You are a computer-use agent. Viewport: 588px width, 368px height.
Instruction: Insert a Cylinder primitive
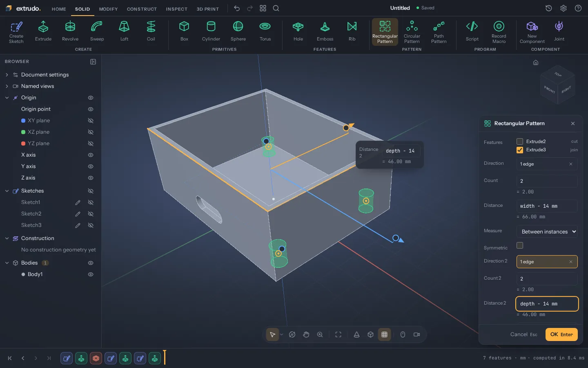211,31
